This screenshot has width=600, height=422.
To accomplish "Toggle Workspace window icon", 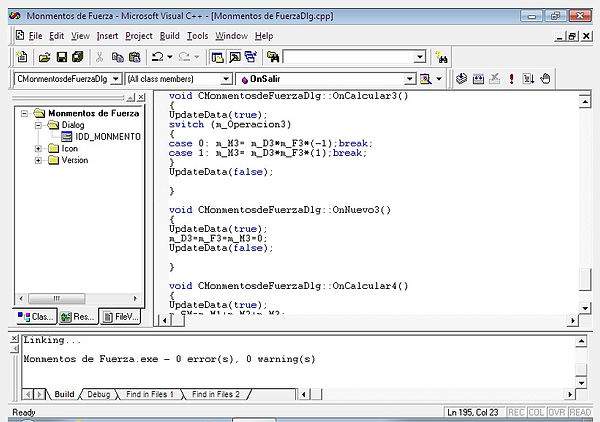I will click(217, 57).
